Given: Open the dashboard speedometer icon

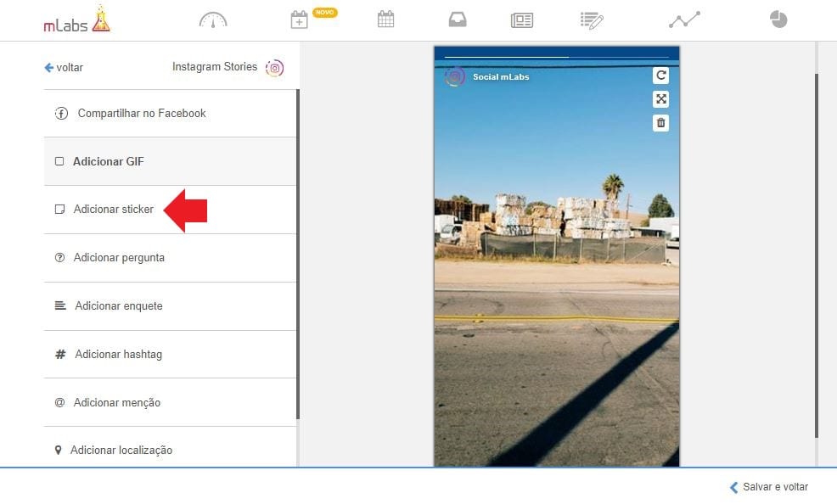Looking at the screenshot, I should (x=213, y=20).
